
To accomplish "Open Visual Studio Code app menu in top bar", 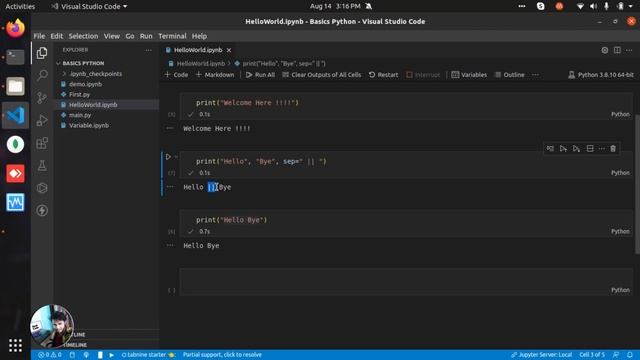I will [x=89, y=6].
